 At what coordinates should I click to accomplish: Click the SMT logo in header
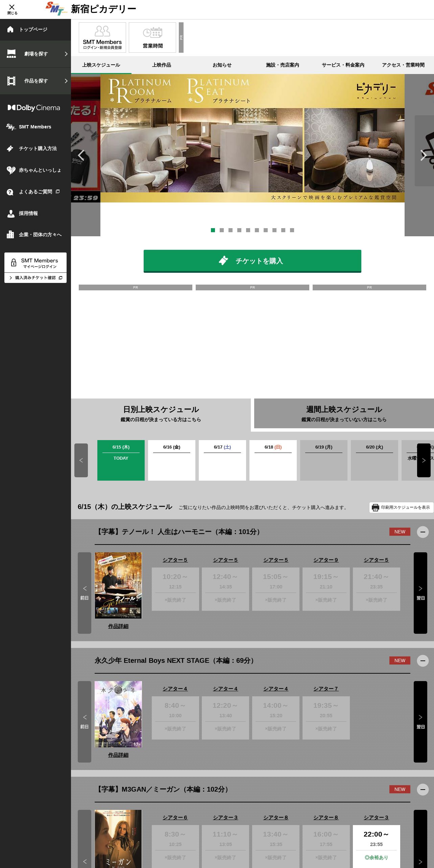tap(57, 9)
